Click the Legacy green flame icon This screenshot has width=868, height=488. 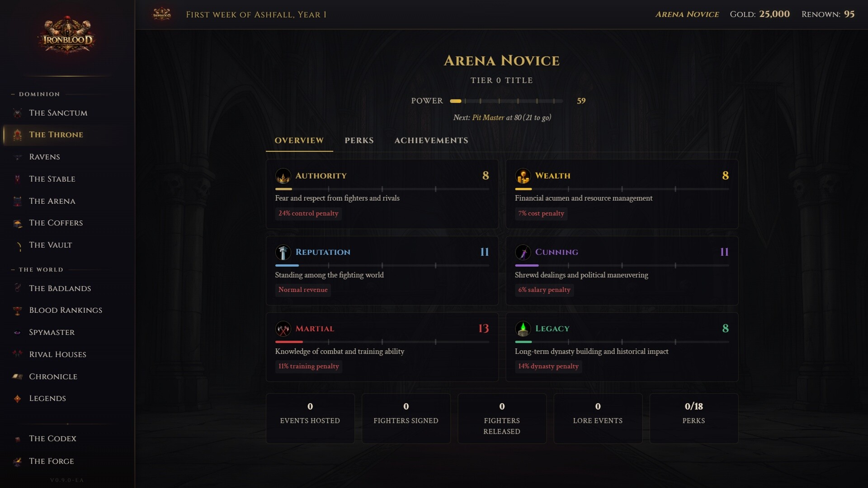pos(523,328)
